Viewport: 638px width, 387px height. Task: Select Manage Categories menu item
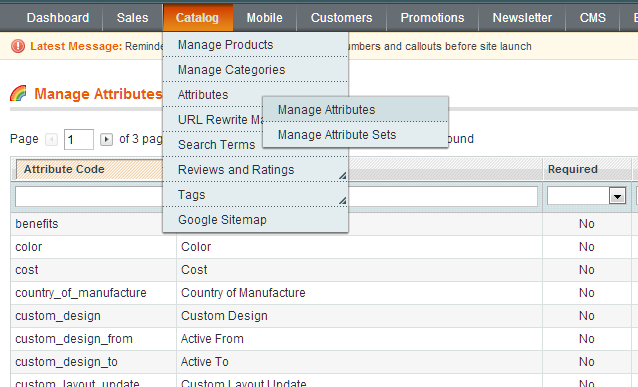(x=255, y=70)
